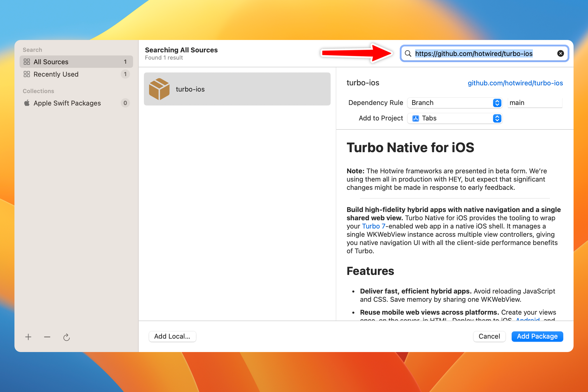Viewport: 588px width, 392px height.
Task: Click 'Found 1 result' text
Action: 164,58
